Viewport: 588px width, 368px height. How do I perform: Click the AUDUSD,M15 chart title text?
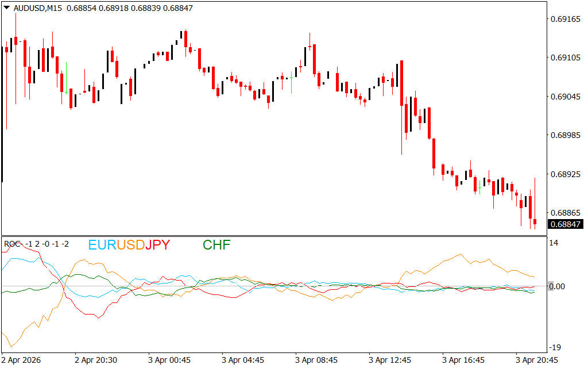click(x=37, y=8)
